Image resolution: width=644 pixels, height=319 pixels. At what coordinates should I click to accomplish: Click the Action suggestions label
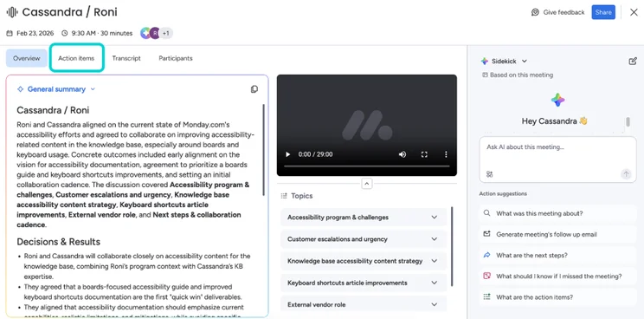tap(503, 193)
